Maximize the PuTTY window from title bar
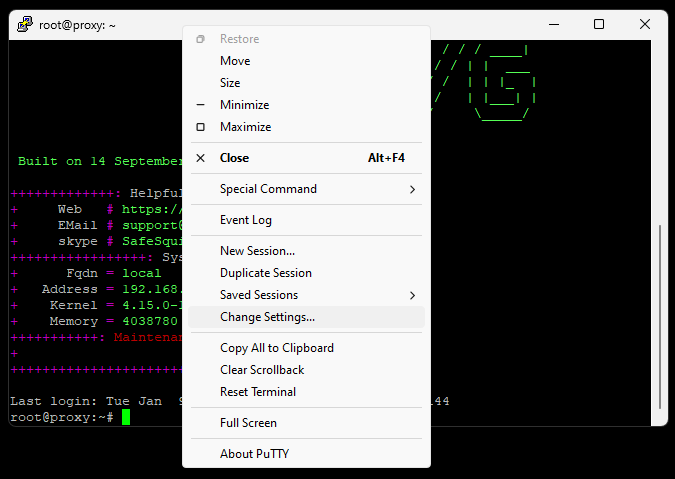The height and width of the screenshot is (479, 675). pyautogui.click(x=599, y=25)
